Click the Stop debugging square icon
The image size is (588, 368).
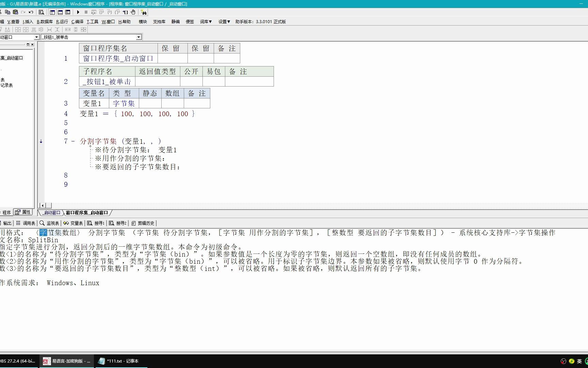[x=86, y=12]
